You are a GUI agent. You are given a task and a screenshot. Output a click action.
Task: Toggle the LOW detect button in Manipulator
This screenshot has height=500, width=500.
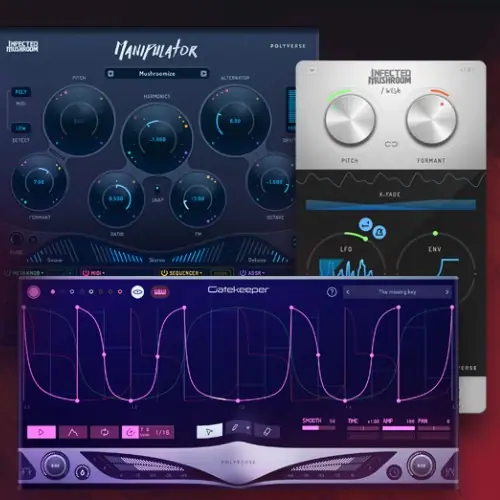(x=21, y=128)
